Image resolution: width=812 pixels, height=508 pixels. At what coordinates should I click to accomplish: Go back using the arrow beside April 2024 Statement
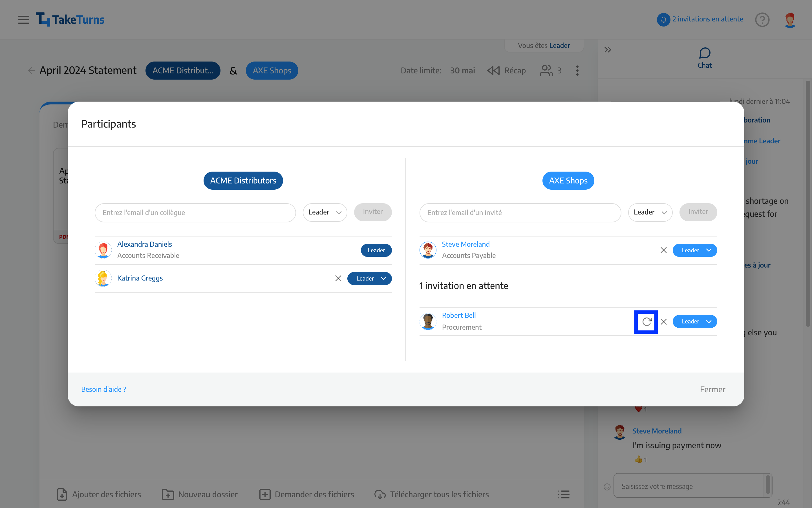click(x=31, y=71)
